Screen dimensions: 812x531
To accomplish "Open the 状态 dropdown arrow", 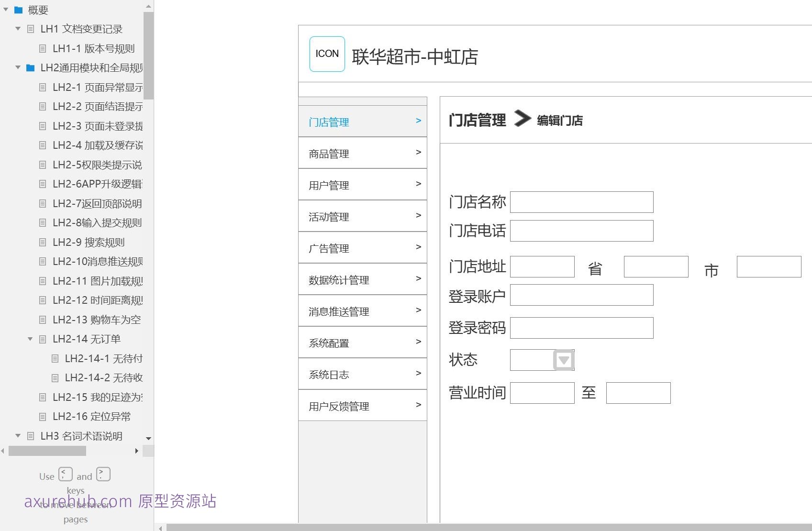I will coord(564,360).
